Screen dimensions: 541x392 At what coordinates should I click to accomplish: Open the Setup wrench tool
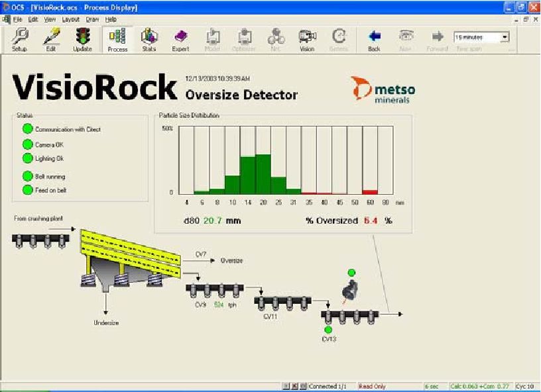[19, 40]
